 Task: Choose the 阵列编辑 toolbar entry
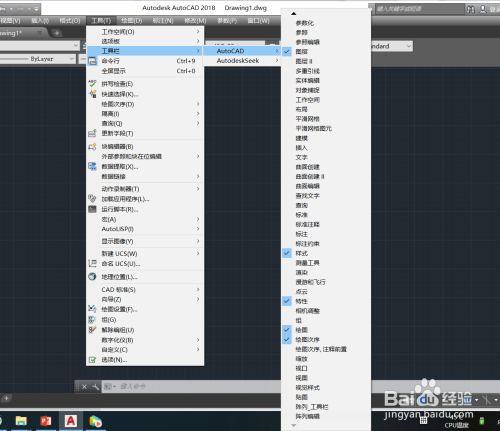[326, 416]
